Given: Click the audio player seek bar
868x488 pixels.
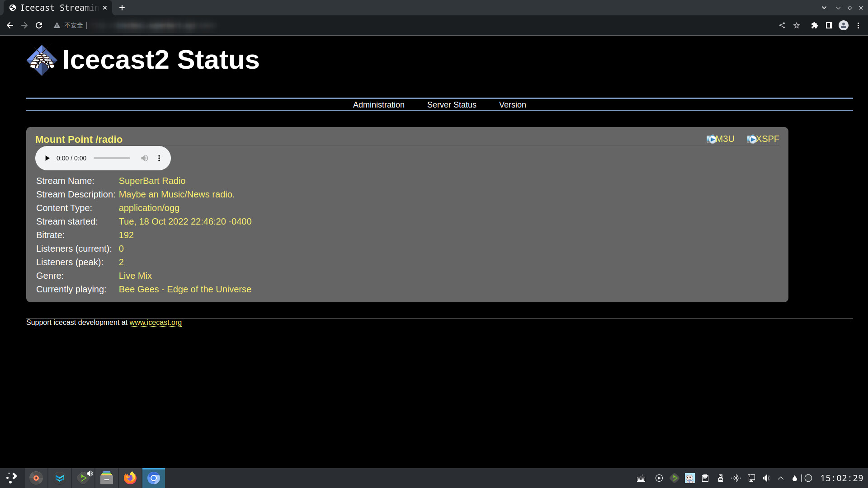Looking at the screenshot, I should click(x=112, y=158).
